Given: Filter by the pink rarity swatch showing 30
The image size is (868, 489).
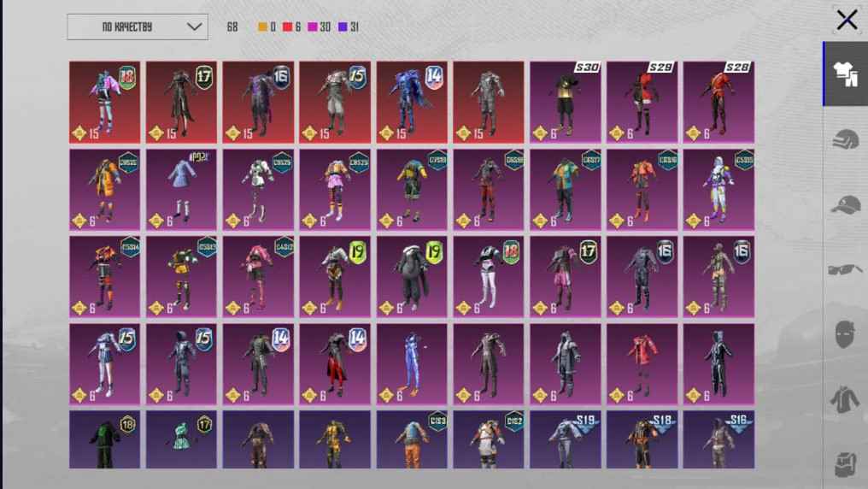Looking at the screenshot, I should point(313,27).
